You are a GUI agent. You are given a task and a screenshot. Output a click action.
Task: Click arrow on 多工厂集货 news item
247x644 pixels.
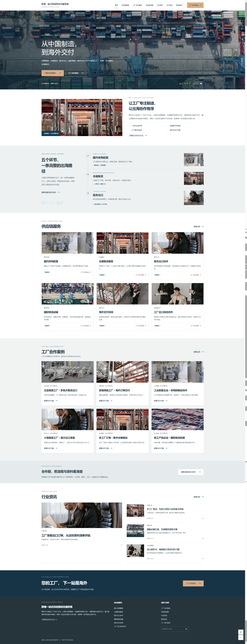[x=203, y=518]
